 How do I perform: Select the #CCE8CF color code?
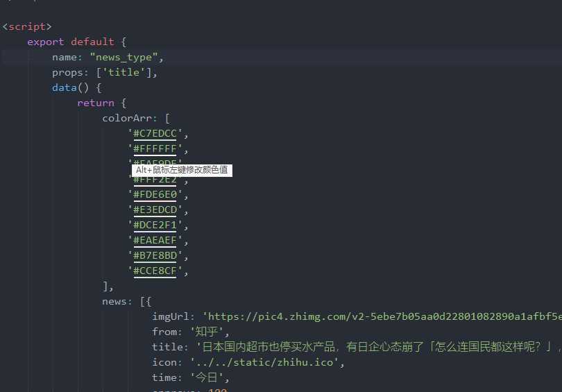coord(157,271)
